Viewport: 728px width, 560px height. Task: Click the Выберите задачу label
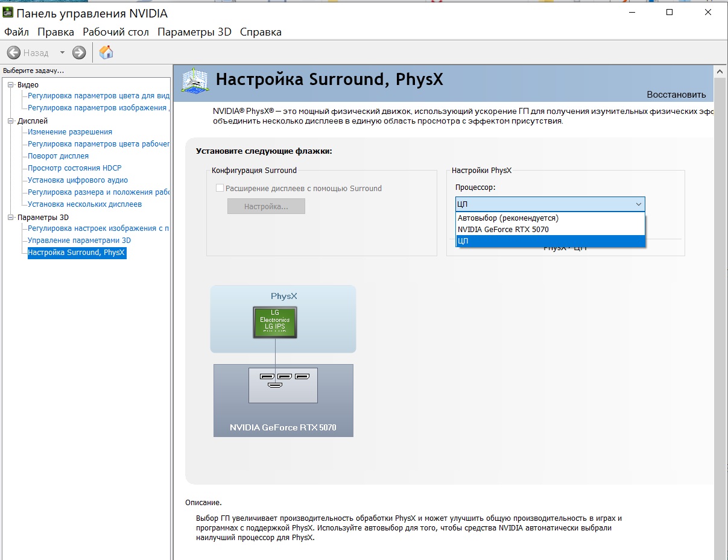tap(33, 71)
